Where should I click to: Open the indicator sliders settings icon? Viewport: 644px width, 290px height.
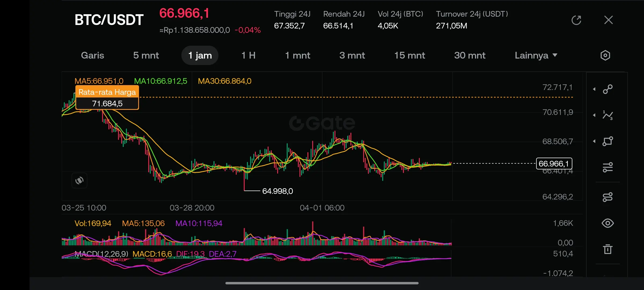[608, 167]
